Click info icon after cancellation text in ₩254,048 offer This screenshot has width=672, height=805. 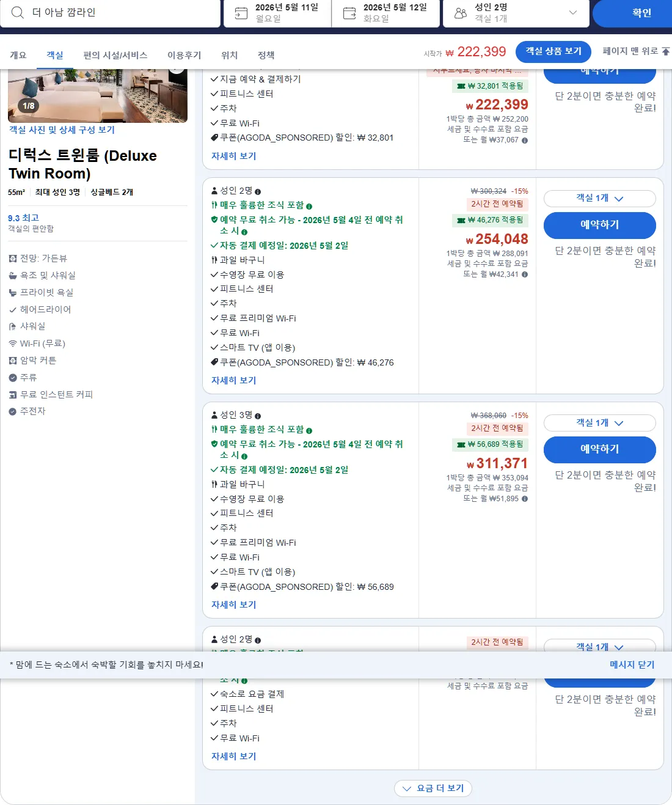pyautogui.click(x=244, y=232)
